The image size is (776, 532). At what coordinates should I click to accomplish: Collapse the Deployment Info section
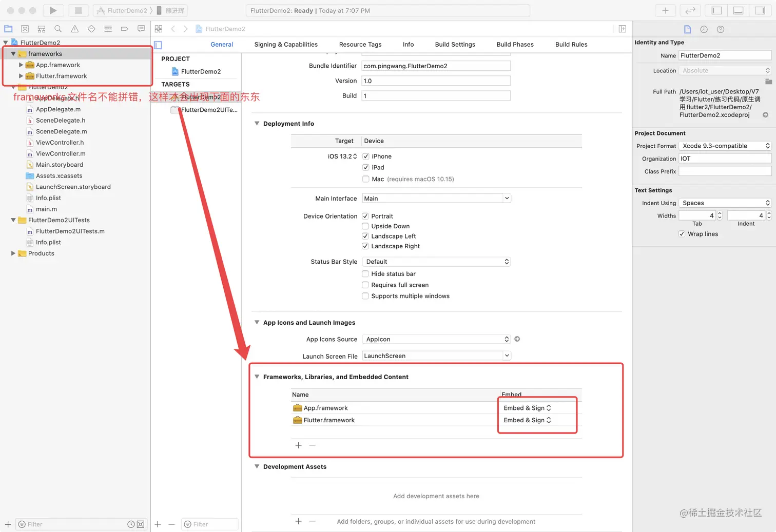click(x=257, y=124)
